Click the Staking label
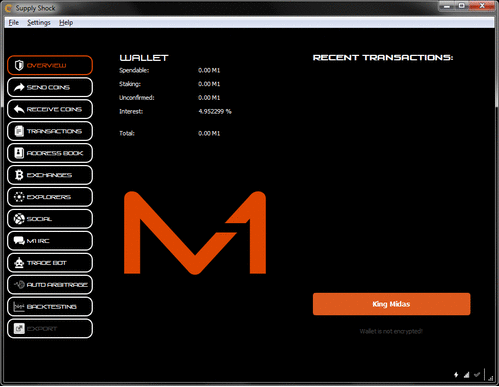Screen dimensions: 499x387 click(x=130, y=84)
